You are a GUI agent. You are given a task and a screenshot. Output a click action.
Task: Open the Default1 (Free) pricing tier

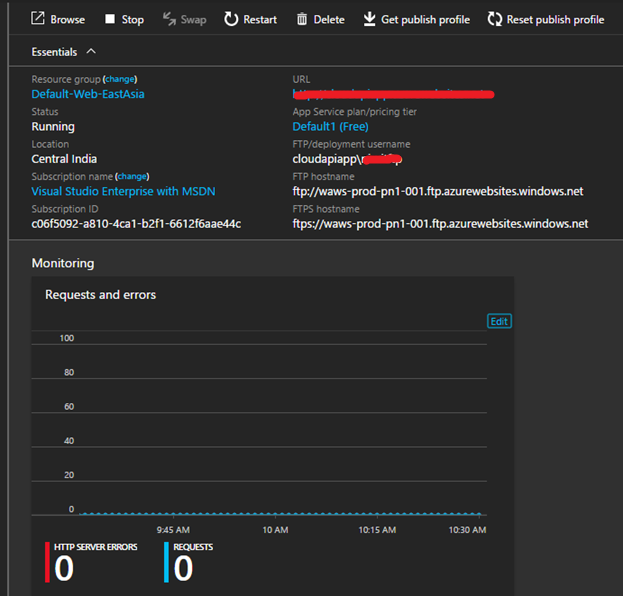tap(330, 127)
